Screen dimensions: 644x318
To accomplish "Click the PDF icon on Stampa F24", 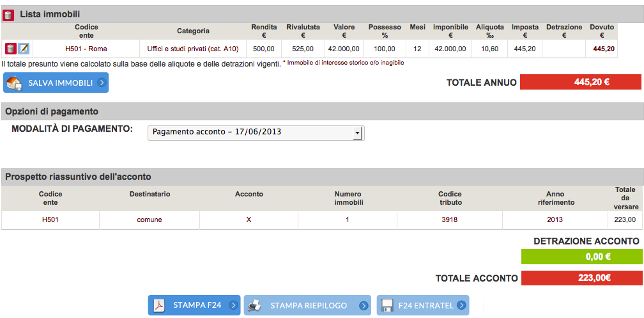I will pos(159,305).
